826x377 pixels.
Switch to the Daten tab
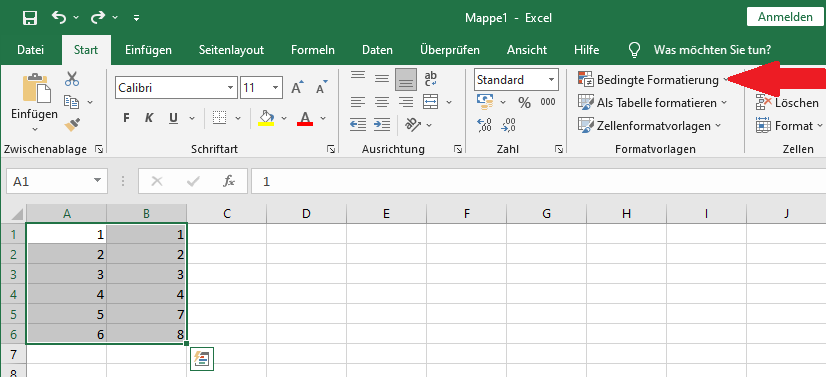point(377,50)
